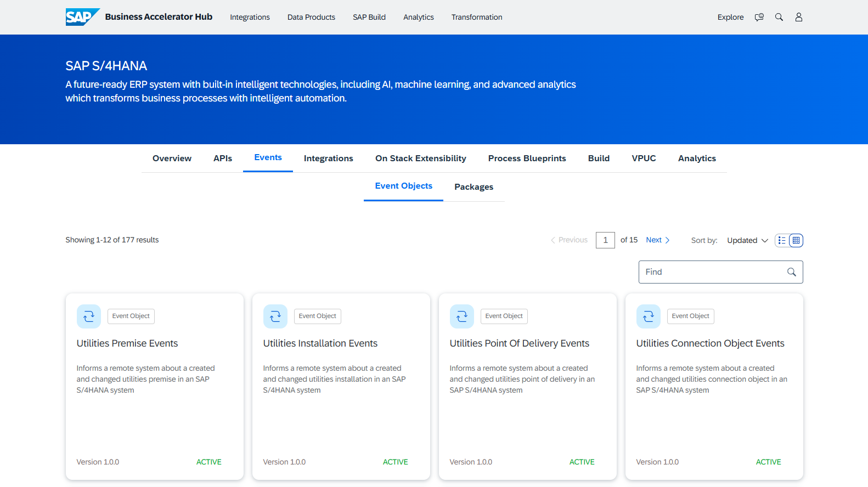This screenshot has height=487, width=868.
Task: Click the SAP logo
Action: tap(82, 17)
